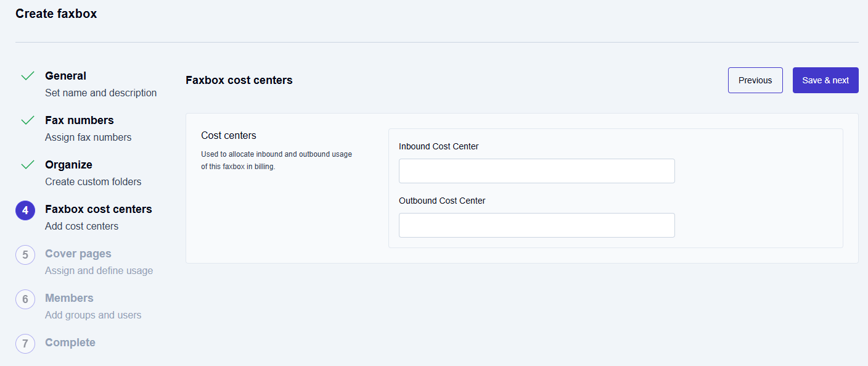Go to the General step title
The width and height of the screenshot is (868, 366).
point(65,76)
